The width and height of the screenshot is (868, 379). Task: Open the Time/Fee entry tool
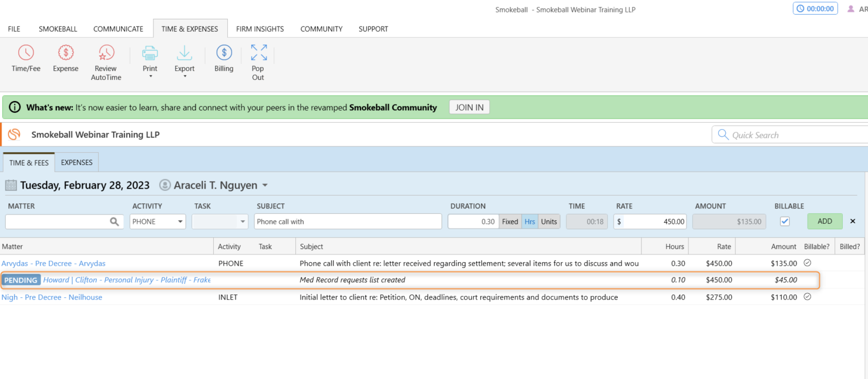click(26, 58)
